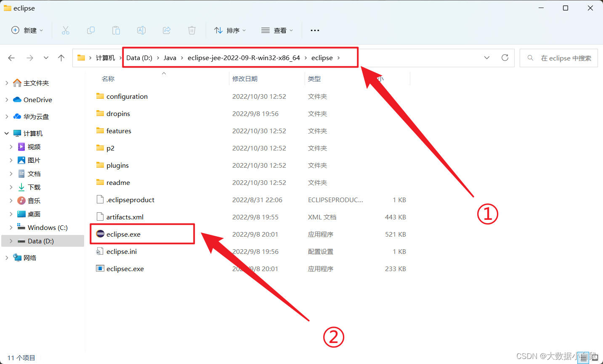Open the address bar history dropdown
This screenshot has height=364, width=603.
(487, 58)
